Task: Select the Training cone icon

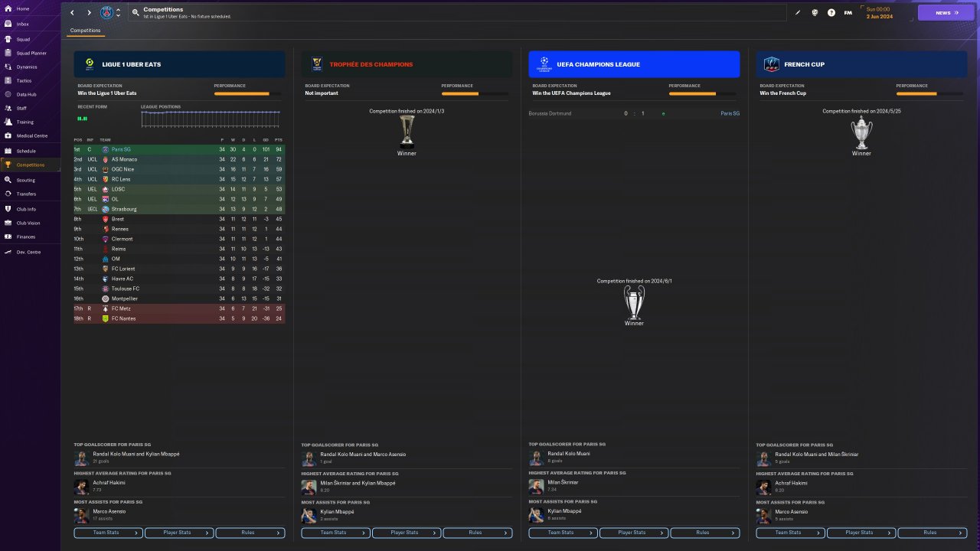Action: (8, 122)
